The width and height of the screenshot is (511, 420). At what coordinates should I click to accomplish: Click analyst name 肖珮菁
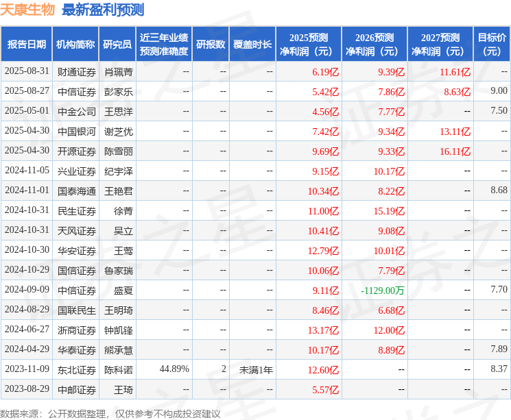point(119,72)
